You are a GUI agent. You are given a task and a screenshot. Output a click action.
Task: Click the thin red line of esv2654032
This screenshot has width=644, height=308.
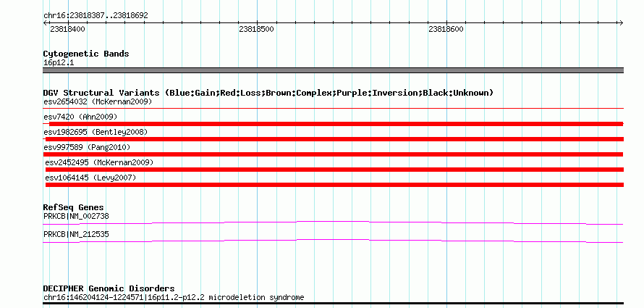[x=333, y=109]
